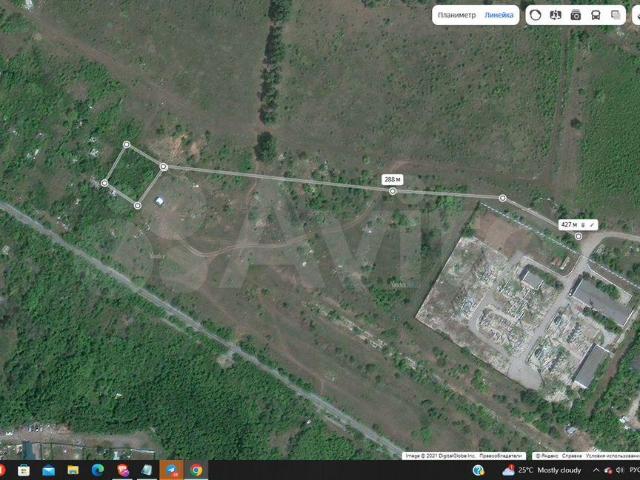Viewport: 640px width, 480px height.
Task: Select the southernmost corner point of outlined plot
Action: (x=138, y=205)
